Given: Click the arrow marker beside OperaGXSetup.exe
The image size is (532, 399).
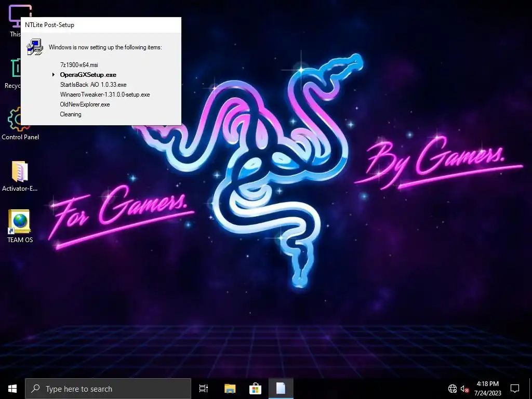Looking at the screenshot, I should pyautogui.click(x=54, y=75).
